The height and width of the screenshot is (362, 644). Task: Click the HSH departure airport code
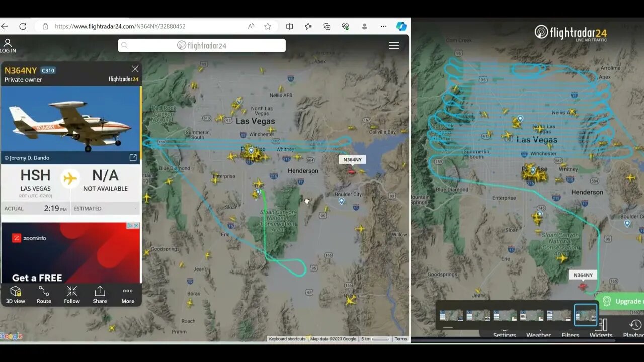pyautogui.click(x=35, y=175)
